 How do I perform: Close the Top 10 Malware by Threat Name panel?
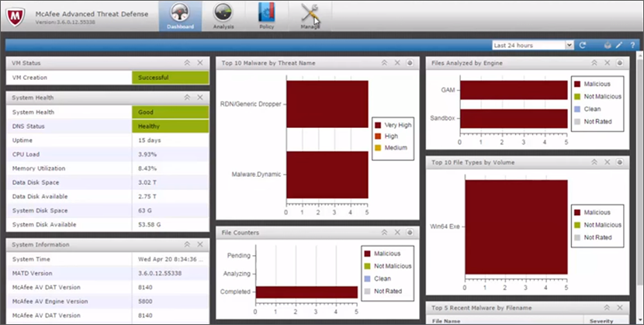click(x=397, y=62)
